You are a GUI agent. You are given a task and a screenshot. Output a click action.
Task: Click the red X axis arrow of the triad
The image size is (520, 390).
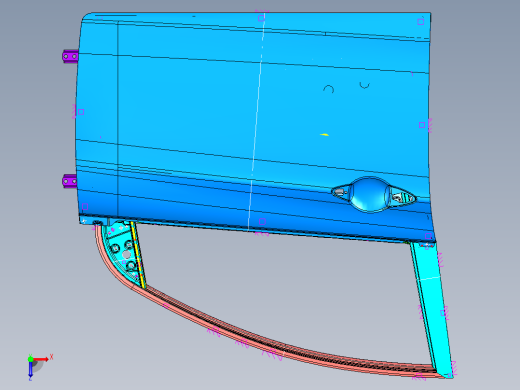tap(41, 359)
